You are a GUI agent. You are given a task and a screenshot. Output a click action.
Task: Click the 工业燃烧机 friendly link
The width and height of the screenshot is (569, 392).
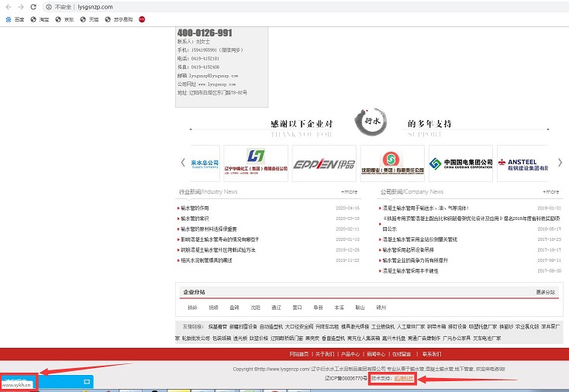coord(383,327)
